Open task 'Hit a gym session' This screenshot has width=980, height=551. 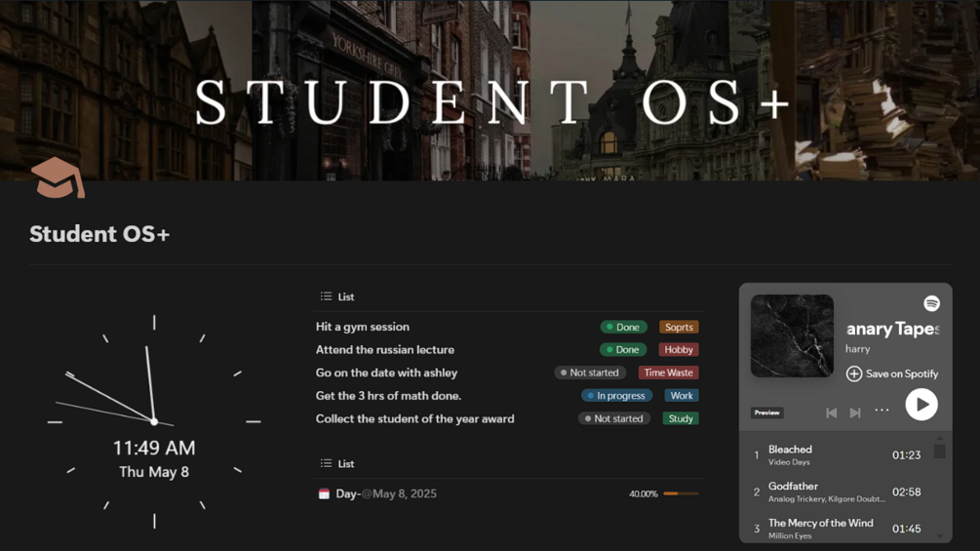[363, 327]
